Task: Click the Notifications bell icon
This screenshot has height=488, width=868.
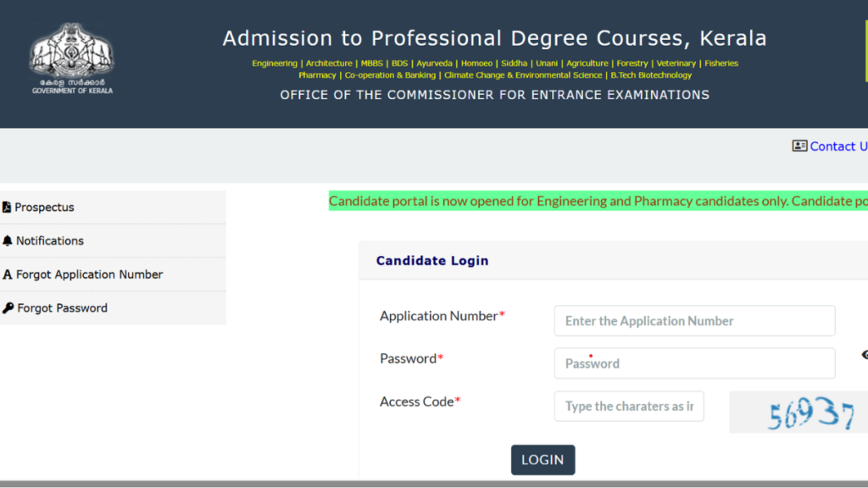Action: click(x=8, y=241)
